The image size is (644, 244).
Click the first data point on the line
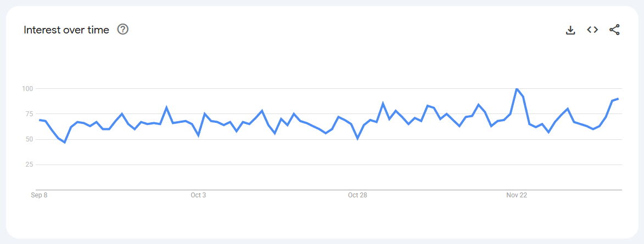(40, 120)
